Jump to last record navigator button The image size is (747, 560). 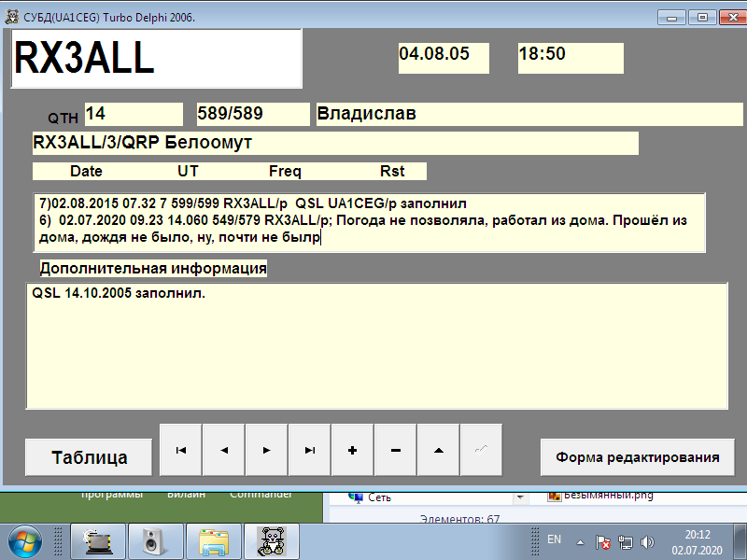click(x=309, y=450)
